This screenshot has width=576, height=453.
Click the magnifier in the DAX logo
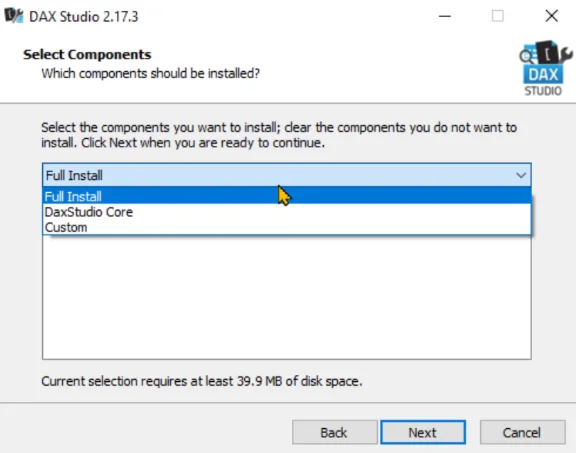[x=526, y=56]
